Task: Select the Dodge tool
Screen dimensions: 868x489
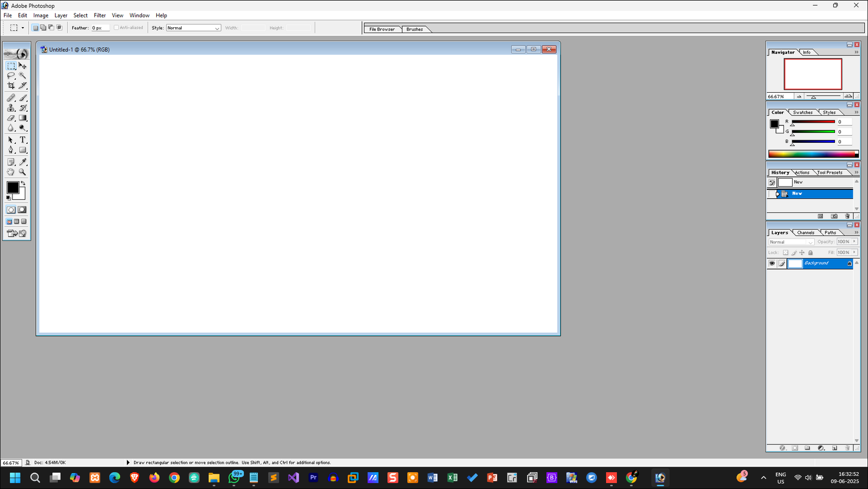Action: (23, 128)
